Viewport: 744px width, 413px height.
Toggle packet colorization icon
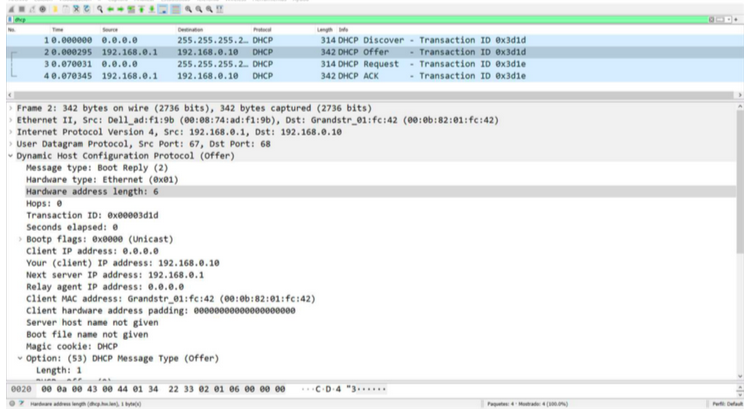click(x=176, y=9)
